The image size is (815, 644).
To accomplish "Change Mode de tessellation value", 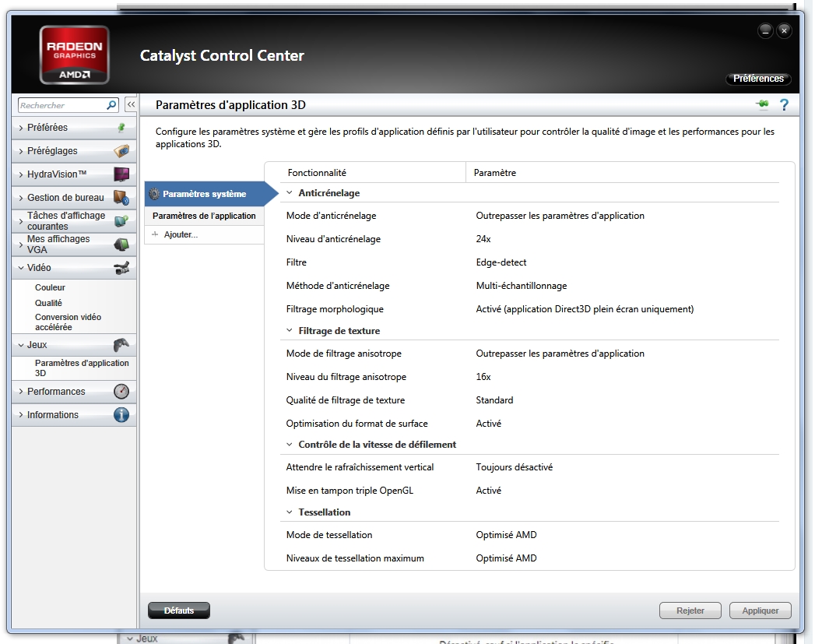I will coord(506,535).
